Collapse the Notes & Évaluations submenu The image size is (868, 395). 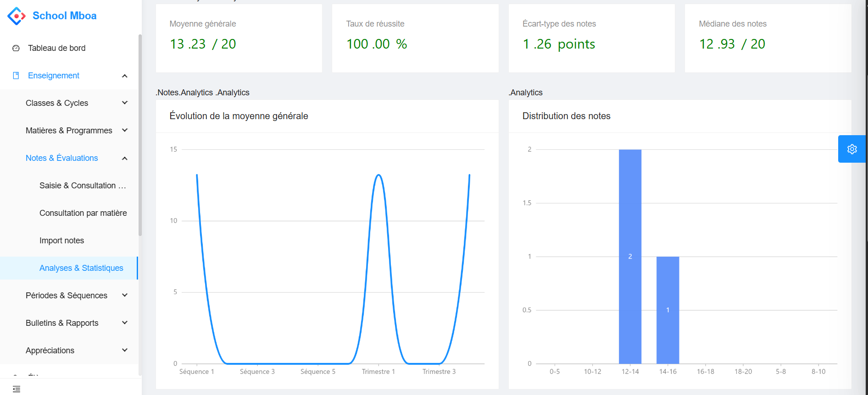point(124,158)
